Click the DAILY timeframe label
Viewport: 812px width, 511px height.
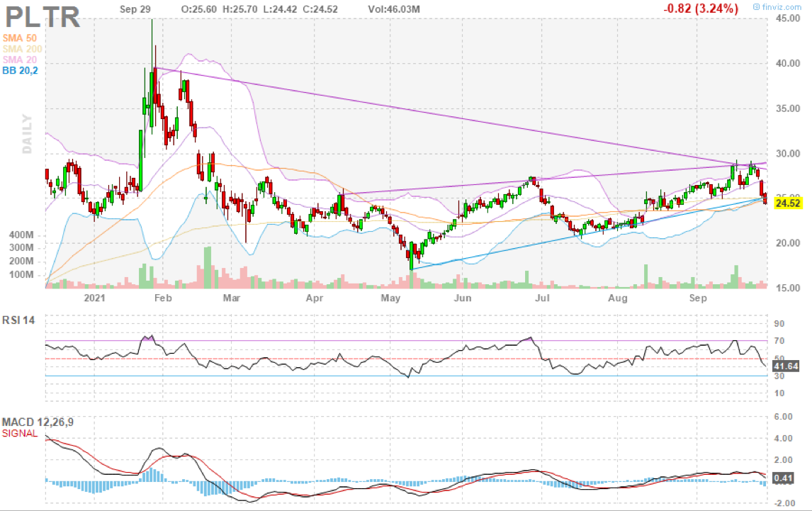(x=27, y=134)
